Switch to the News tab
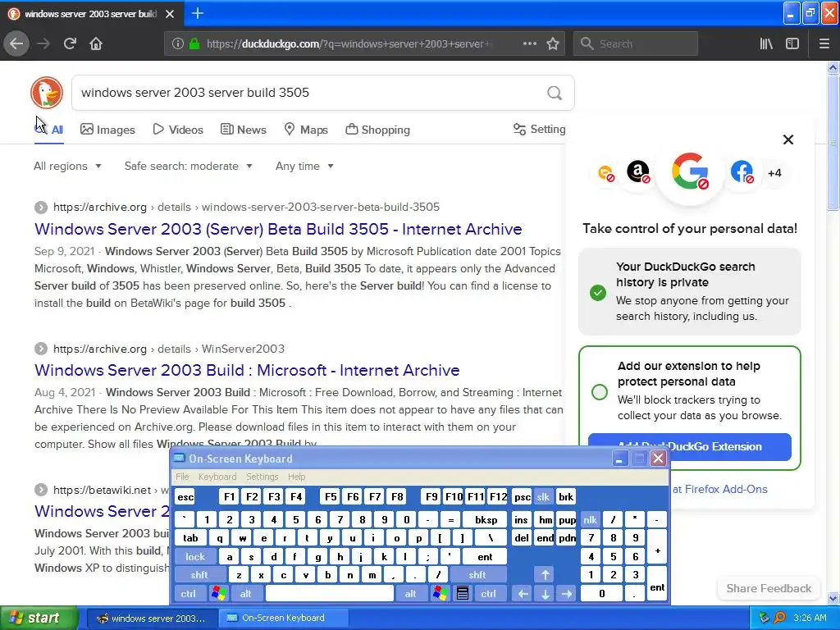The image size is (840, 630). click(243, 130)
